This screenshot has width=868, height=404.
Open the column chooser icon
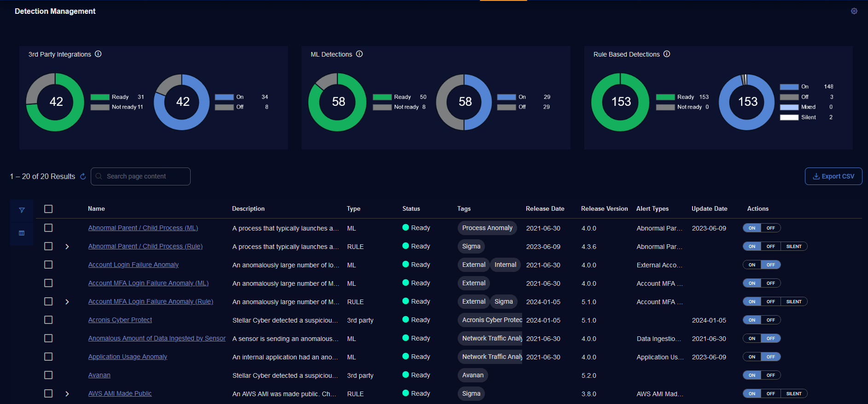[22, 233]
